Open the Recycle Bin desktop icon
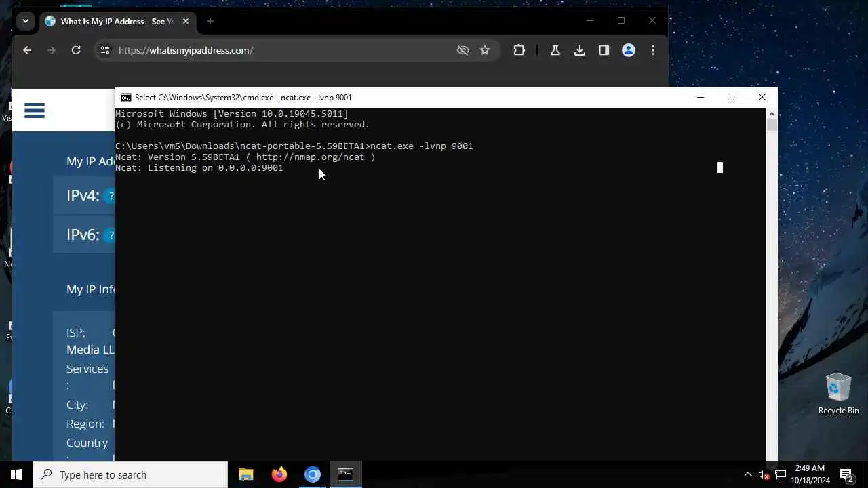 tap(838, 394)
